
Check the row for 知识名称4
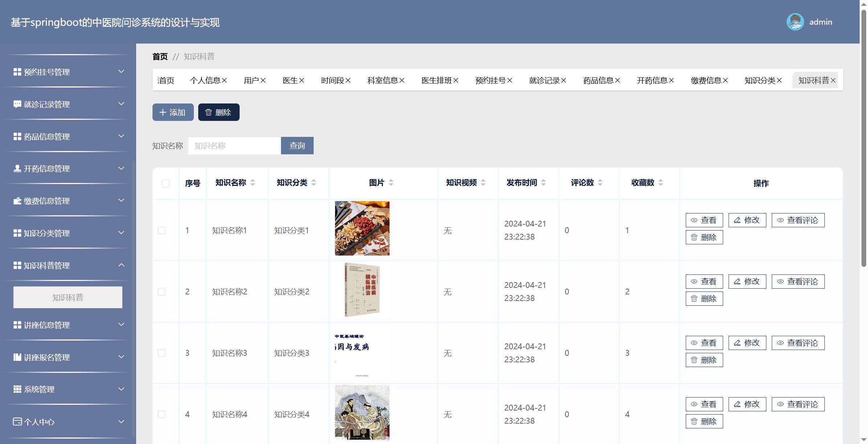(x=162, y=414)
